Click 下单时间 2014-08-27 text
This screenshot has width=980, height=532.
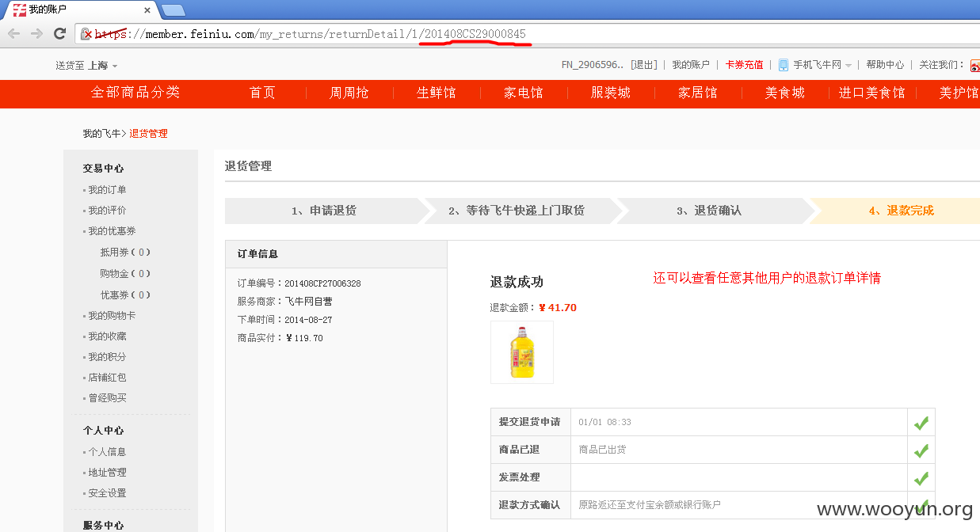[x=284, y=320]
